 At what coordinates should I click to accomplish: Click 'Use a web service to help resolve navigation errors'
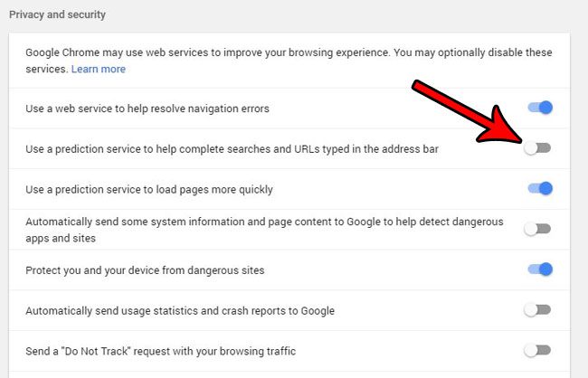[147, 109]
